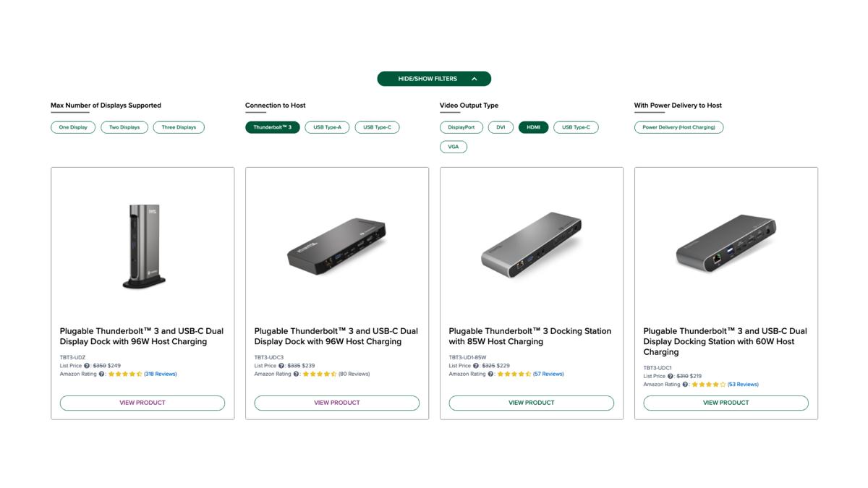
Task: Click Amazon Rating help icon on 85W docking station card
Action: coord(490,374)
